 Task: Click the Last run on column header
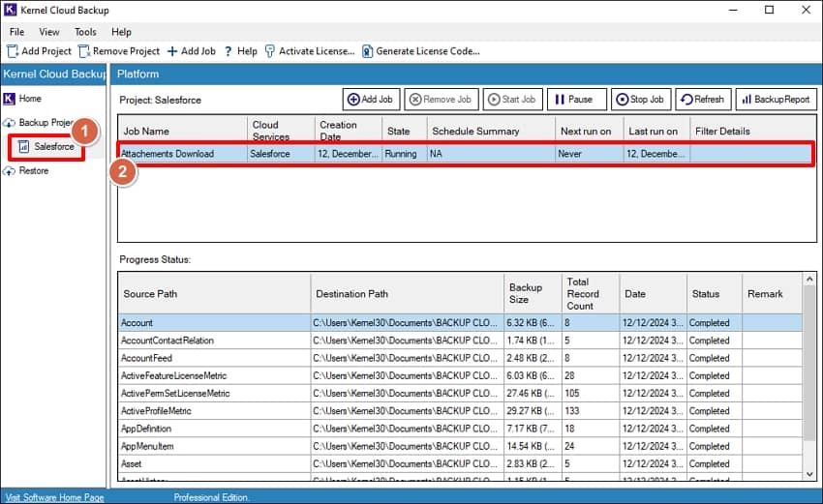(x=656, y=132)
